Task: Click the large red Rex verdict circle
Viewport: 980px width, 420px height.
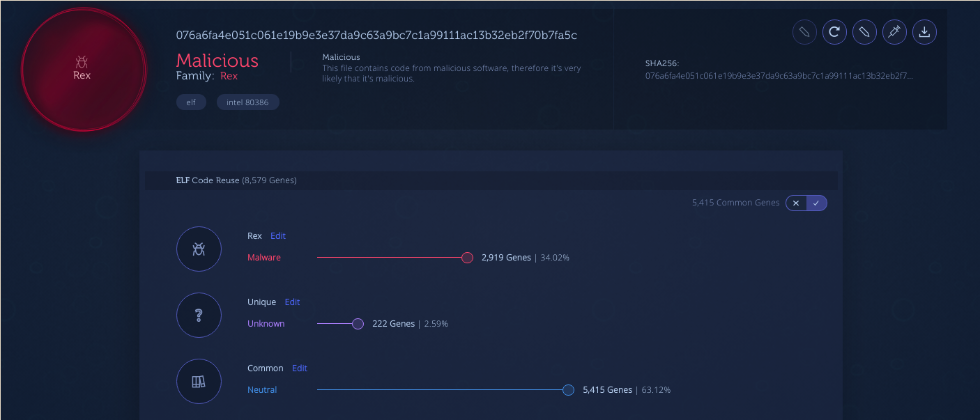Action: 82,68
